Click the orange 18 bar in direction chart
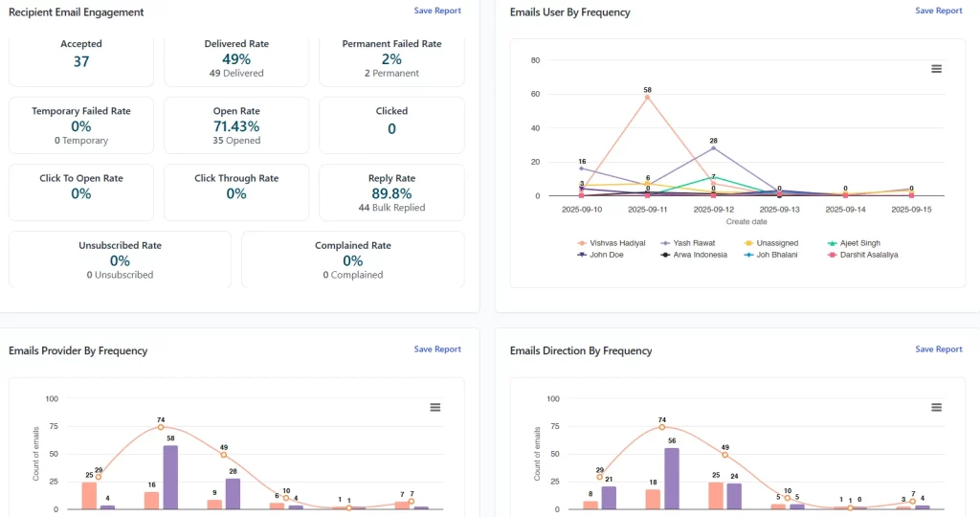The height and width of the screenshot is (517, 980). (653, 500)
